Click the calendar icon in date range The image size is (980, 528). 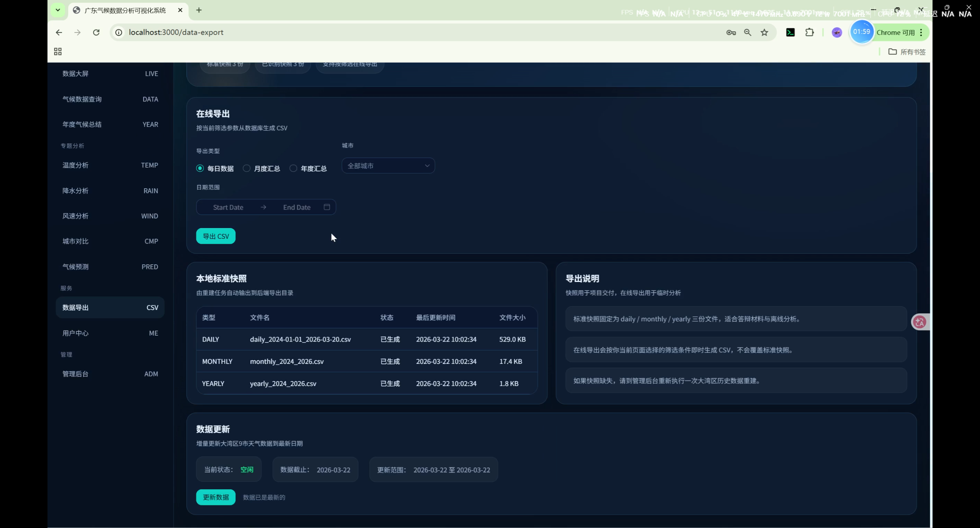[327, 207]
